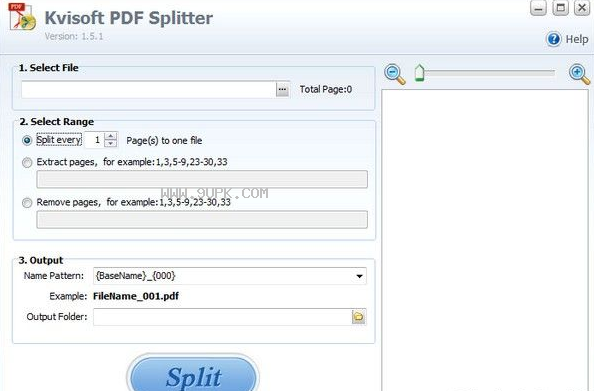
Task: Click the split page count number field
Action: [x=95, y=140]
